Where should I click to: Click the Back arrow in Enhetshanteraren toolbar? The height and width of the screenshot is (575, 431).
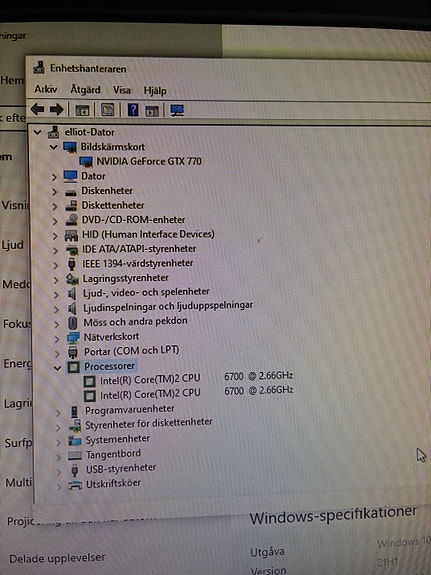tap(37, 109)
